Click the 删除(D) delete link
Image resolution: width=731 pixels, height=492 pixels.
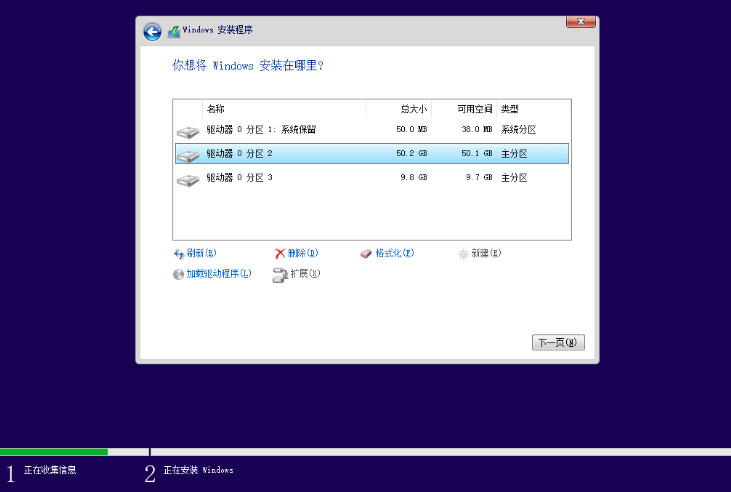coord(302,254)
